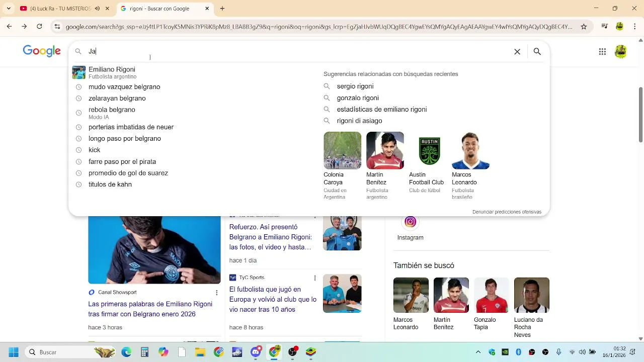Click the page scrollbar down arrow
Screen dimensions: 644x362
[640, 339]
